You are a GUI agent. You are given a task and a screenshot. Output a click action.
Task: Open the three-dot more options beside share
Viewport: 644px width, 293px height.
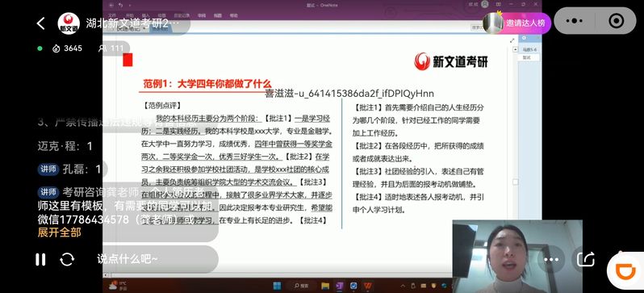coord(551,259)
